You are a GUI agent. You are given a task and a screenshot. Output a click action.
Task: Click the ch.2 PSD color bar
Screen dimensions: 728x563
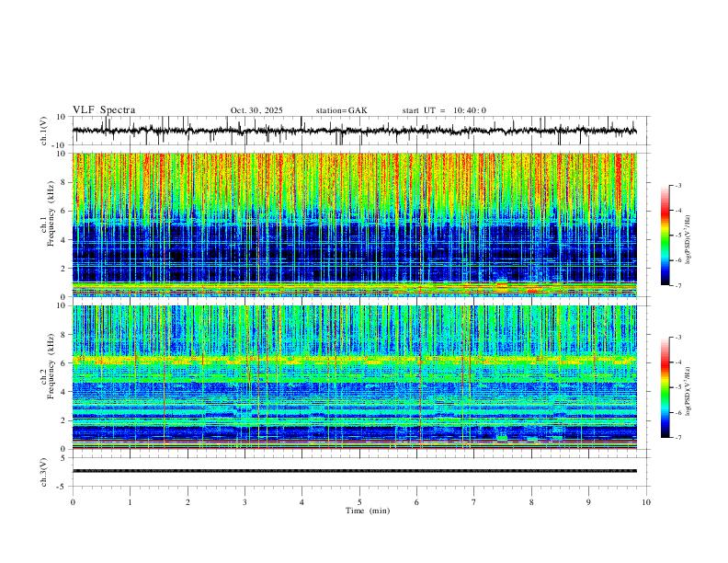pos(665,387)
